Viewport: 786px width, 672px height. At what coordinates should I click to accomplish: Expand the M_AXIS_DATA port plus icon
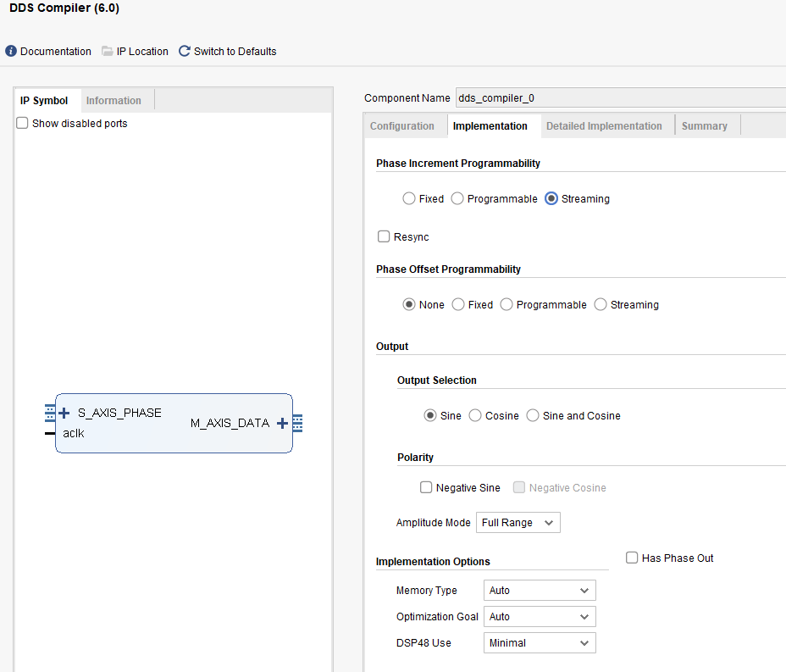coord(282,423)
